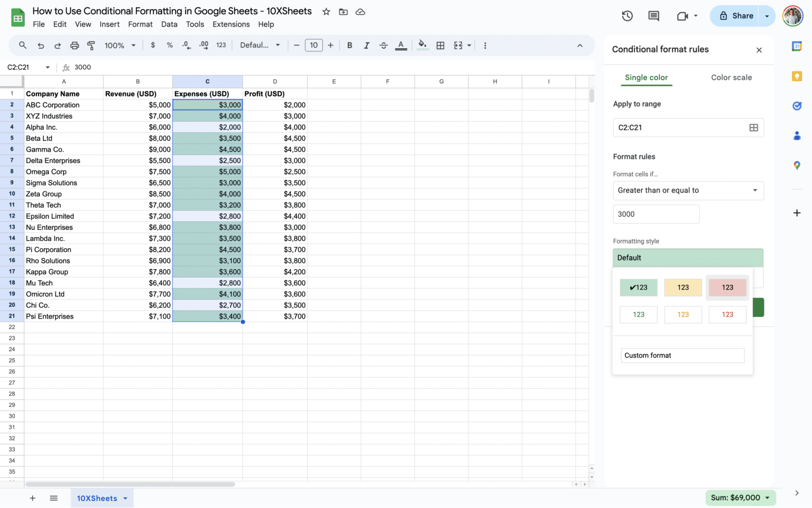
Task: Click the version history clock icon
Action: click(627, 16)
